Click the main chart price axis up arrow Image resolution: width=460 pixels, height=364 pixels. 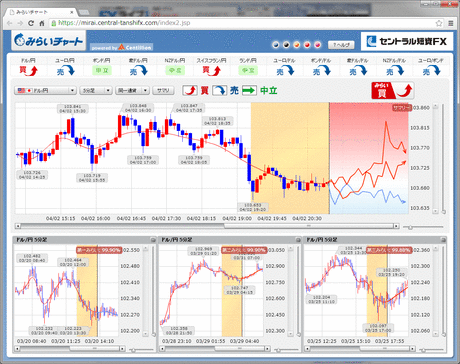tap(435, 107)
